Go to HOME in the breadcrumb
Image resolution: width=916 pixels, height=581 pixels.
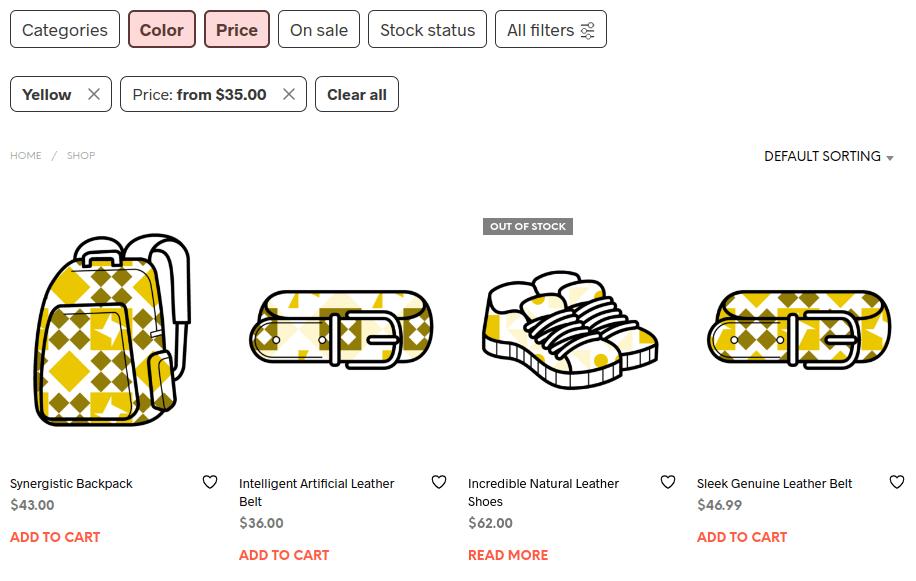coord(25,155)
